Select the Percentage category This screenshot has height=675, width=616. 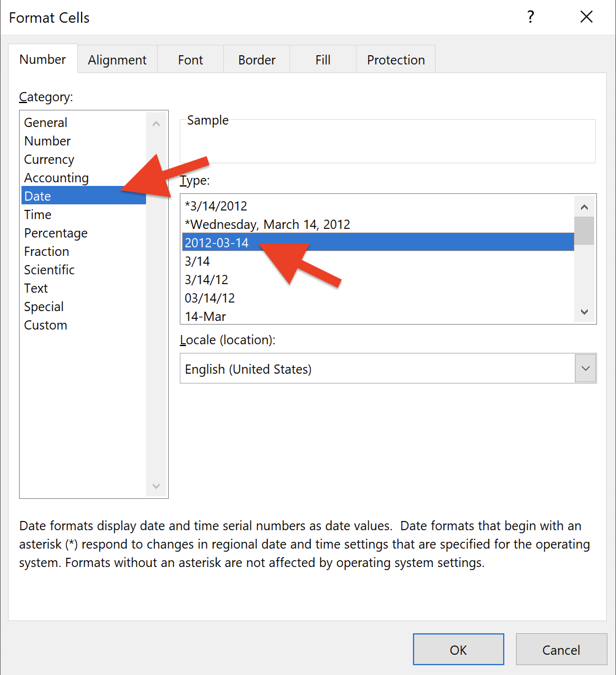[56, 233]
